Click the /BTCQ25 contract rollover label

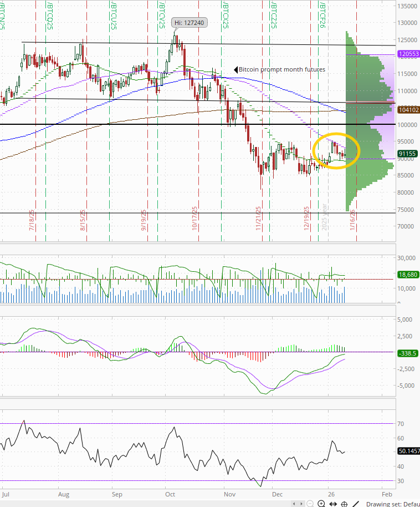[x=50, y=16]
